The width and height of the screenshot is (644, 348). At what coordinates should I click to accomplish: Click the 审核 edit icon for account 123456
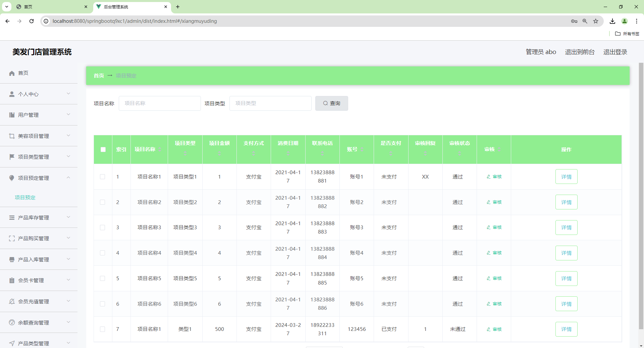pyautogui.click(x=489, y=329)
